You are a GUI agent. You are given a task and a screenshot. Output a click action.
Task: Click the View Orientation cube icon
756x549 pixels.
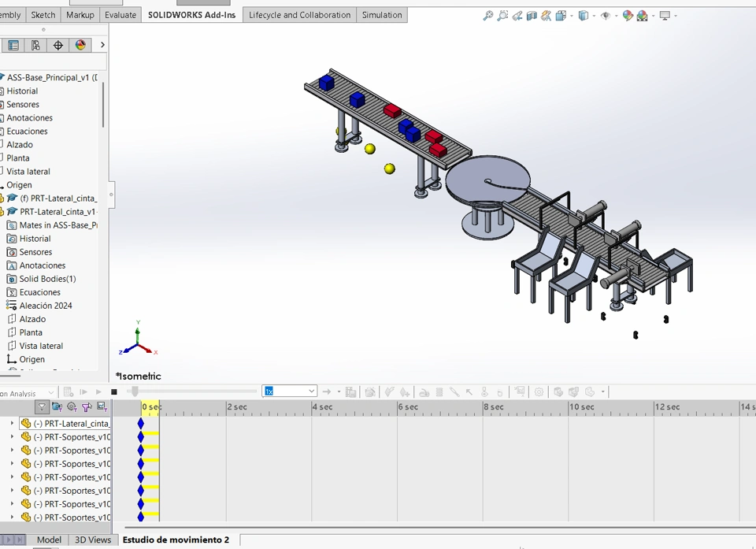click(561, 16)
